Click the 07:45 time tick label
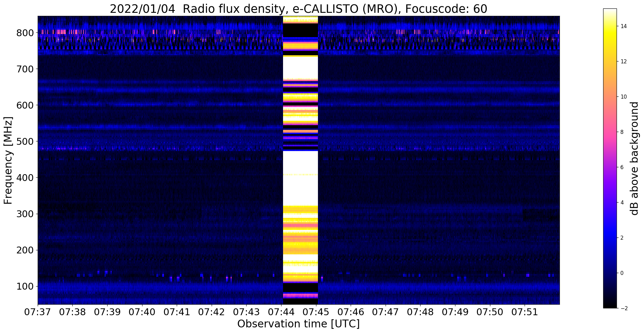This screenshot has width=644, height=333. 316,312
